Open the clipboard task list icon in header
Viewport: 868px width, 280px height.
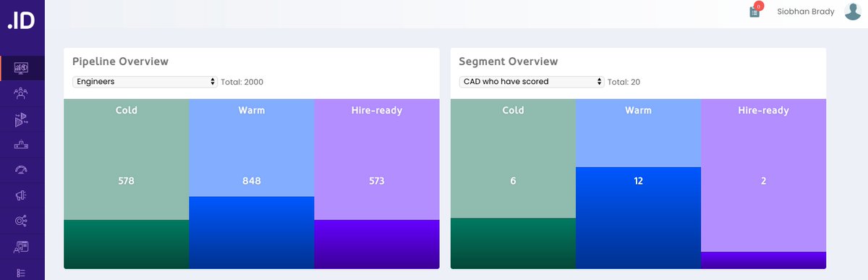click(754, 12)
